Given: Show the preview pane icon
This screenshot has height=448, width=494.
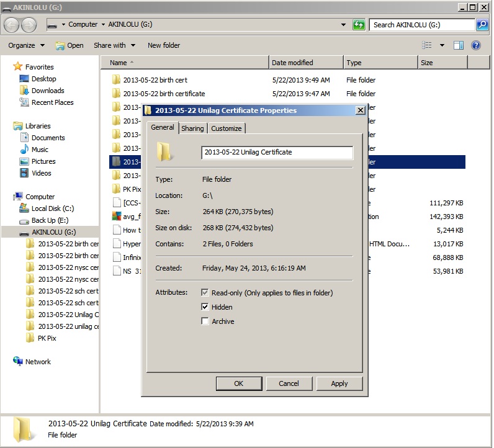Looking at the screenshot, I should [459, 45].
